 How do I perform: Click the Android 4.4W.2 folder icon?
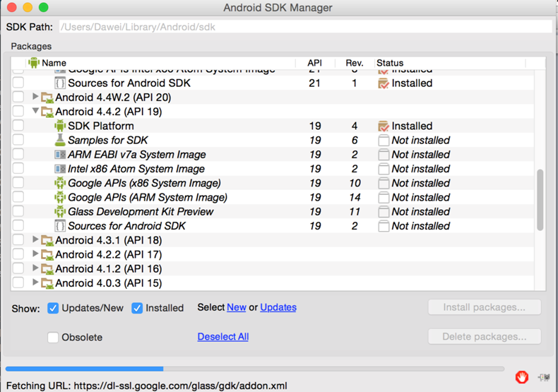47,97
